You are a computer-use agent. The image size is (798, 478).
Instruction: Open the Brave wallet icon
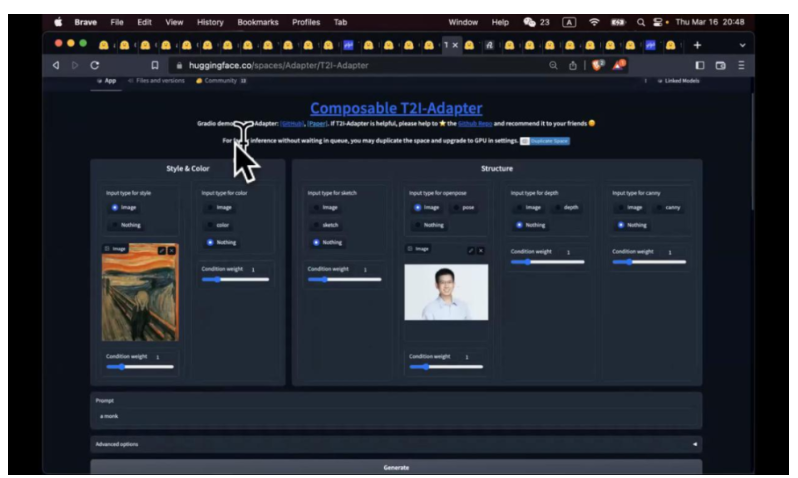720,65
